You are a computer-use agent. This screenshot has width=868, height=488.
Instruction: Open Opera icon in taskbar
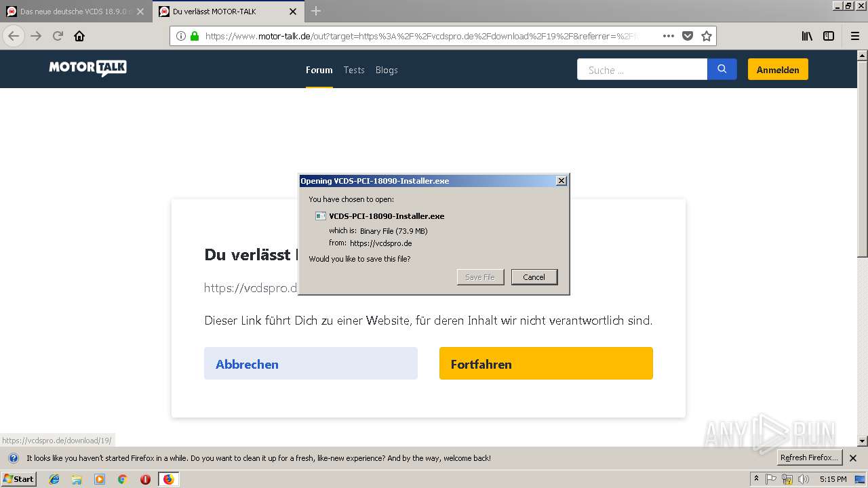[x=145, y=479]
